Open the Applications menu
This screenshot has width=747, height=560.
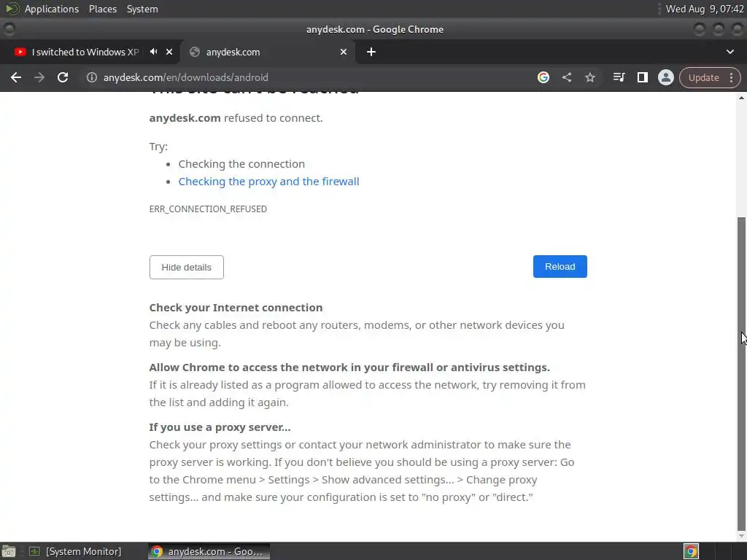[52, 9]
